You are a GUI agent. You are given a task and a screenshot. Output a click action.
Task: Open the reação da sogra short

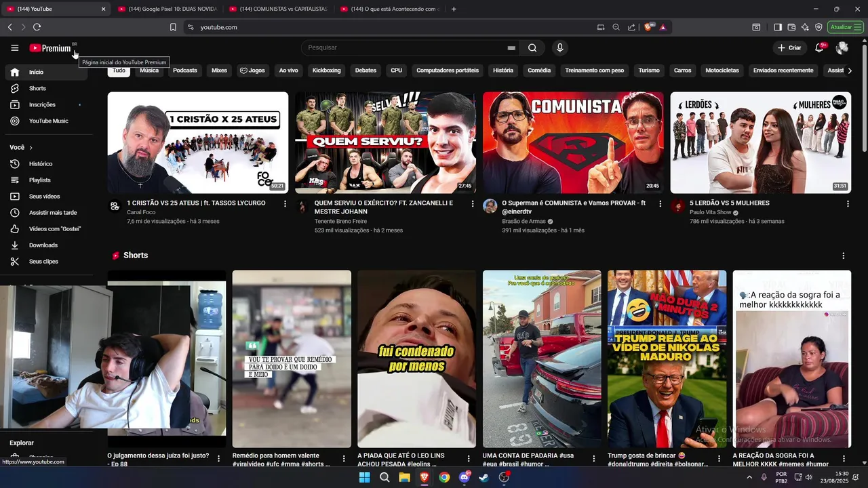pyautogui.click(x=791, y=359)
